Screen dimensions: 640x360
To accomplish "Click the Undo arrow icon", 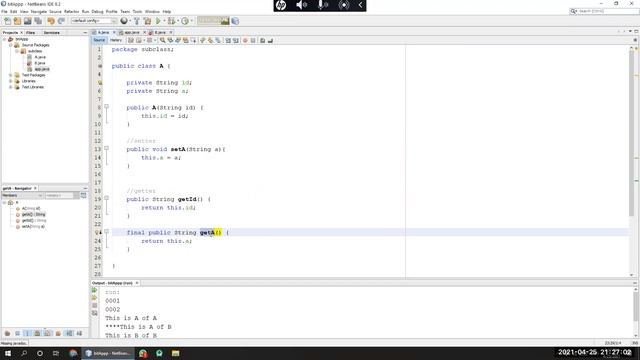I will (x=51, y=21).
